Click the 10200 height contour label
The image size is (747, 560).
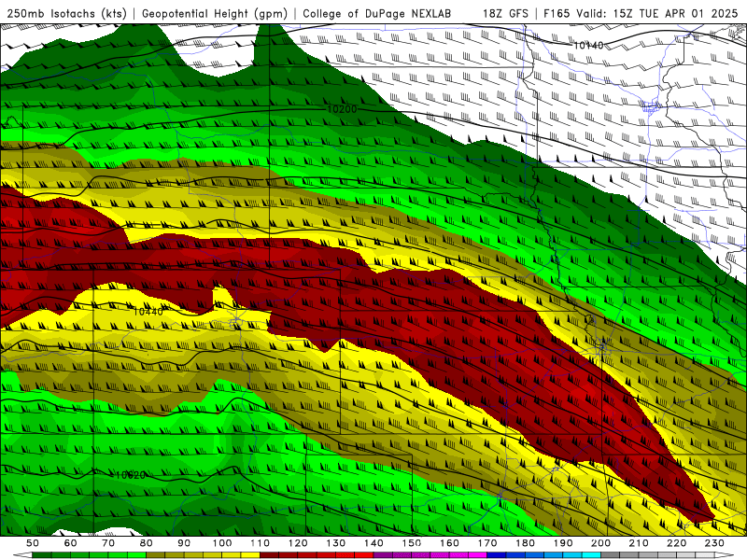click(x=342, y=109)
